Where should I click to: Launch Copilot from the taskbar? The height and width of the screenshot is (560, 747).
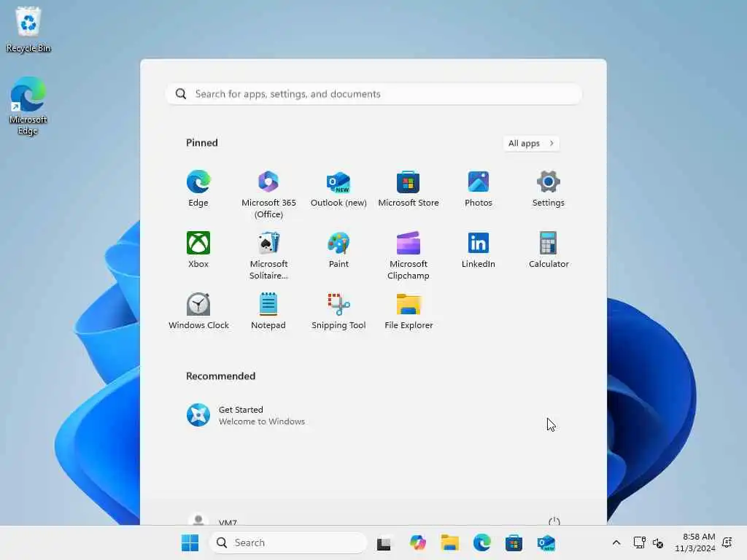click(418, 542)
